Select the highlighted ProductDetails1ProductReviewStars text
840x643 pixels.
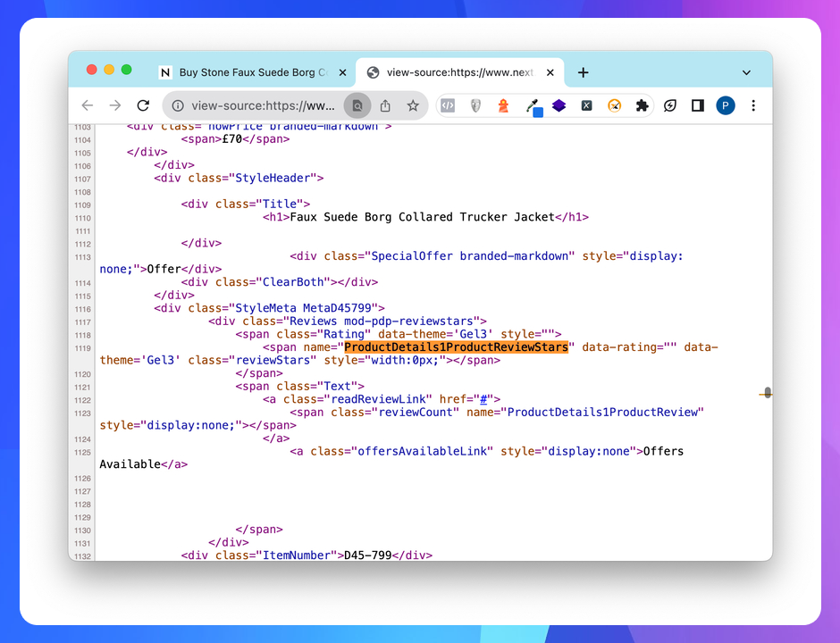[457, 347]
